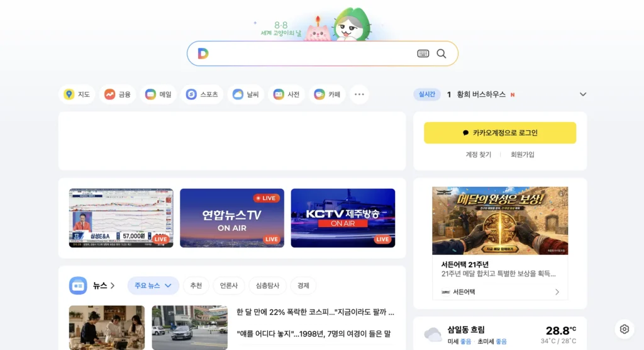Open the virtual keyboard icon in search bar
This screenshot has width=644, height=350.
click(x=423, y=54)
